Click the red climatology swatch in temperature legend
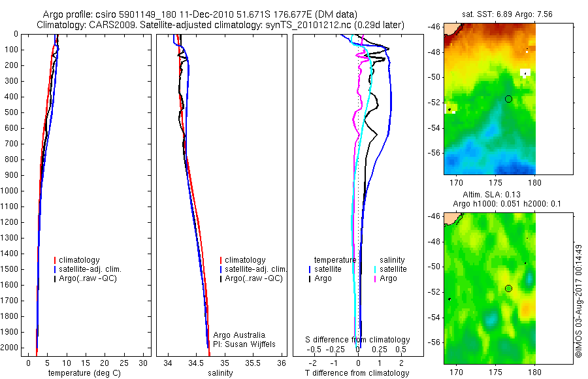 pos(55,260)
